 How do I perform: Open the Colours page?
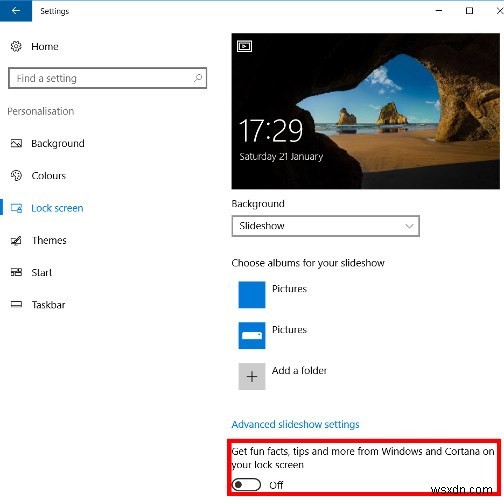(49, 176)
